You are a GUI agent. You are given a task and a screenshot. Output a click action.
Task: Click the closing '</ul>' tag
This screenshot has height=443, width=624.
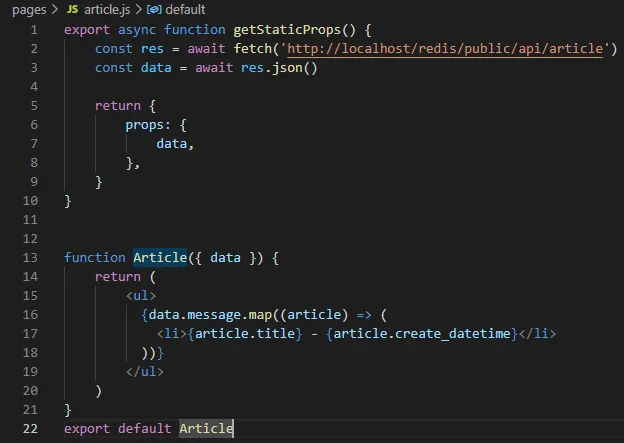pyautogui.click(x=145, y=372)
